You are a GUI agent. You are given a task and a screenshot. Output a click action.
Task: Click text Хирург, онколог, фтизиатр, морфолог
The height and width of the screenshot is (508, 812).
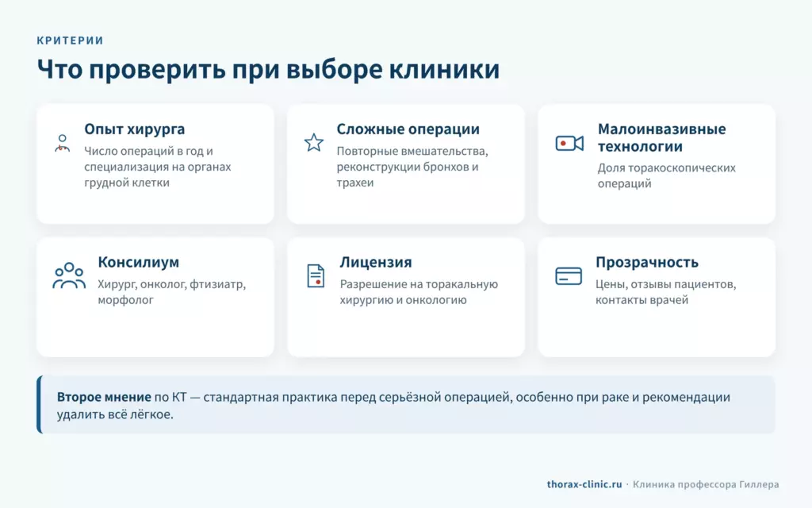click(172, 292)
